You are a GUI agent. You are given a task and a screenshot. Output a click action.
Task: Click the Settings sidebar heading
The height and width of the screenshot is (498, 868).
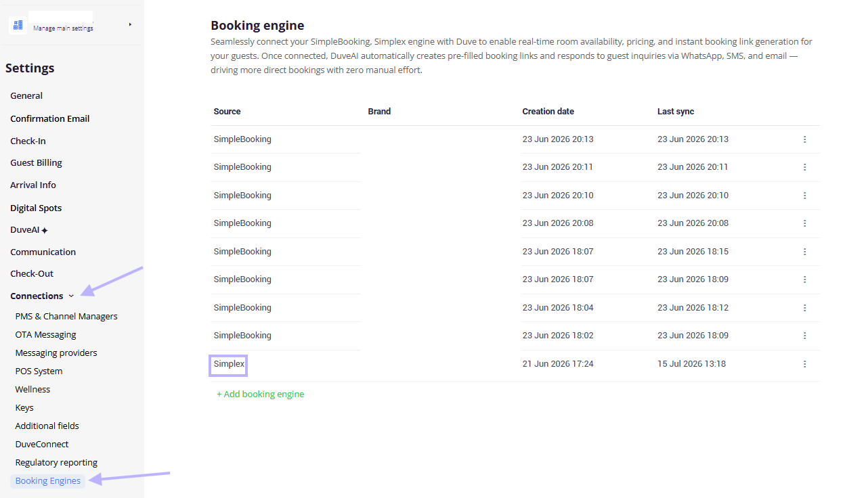30,68
